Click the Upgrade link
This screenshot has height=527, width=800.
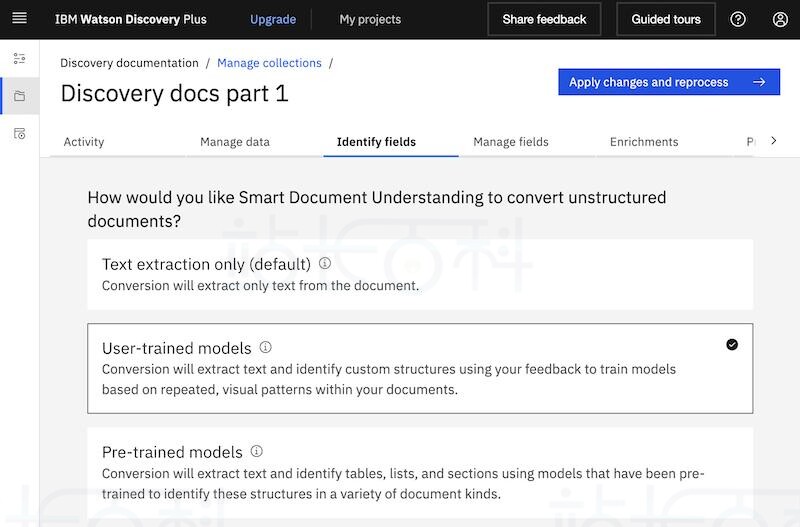[273, 19]
